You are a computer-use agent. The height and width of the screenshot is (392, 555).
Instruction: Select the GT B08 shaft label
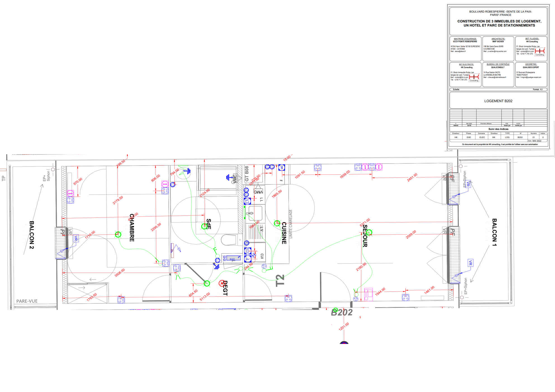(247, 174)
